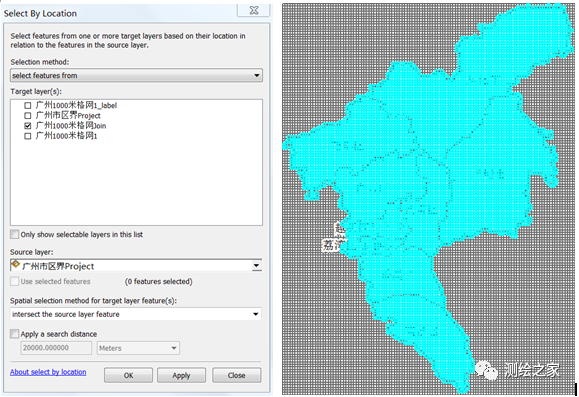
Task: Select the 广州1000米格网1_label layer name text
Action: click(x=76, y=105)
